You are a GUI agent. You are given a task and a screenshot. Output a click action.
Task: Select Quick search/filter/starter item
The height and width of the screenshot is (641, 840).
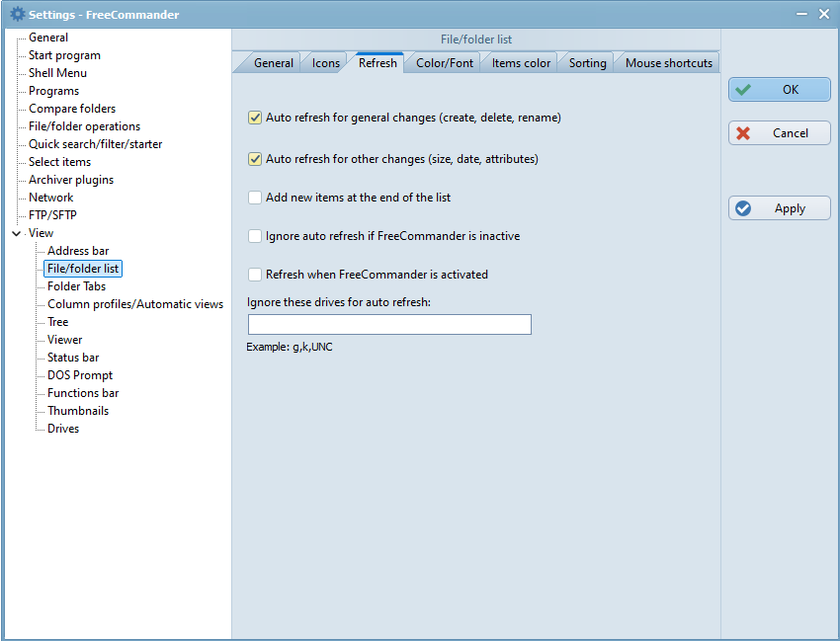(95, 144)
